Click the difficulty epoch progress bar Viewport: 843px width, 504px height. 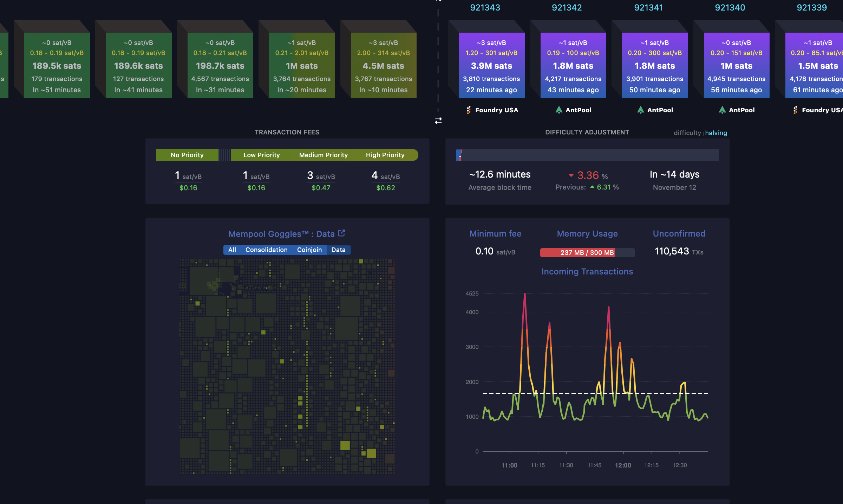[587, 155]
